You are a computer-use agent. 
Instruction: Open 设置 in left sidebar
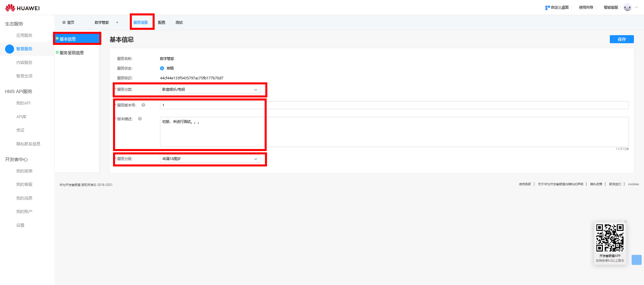[x=20, y=225]
